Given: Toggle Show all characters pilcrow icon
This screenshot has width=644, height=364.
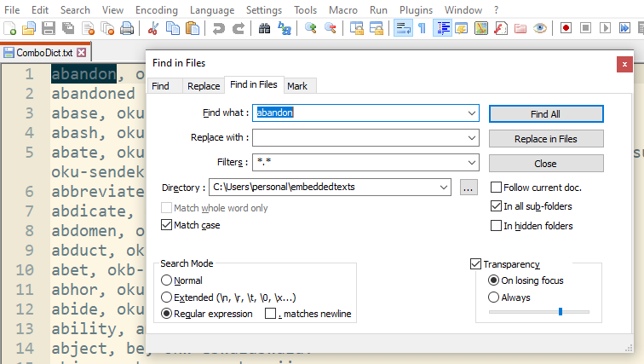Looking at the screenshot, I should (423, 28).
